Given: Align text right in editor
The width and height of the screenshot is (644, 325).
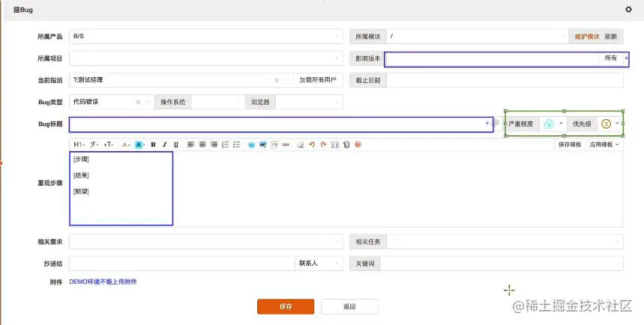Looking at the screenshot, I should click(x=214, y=145).
